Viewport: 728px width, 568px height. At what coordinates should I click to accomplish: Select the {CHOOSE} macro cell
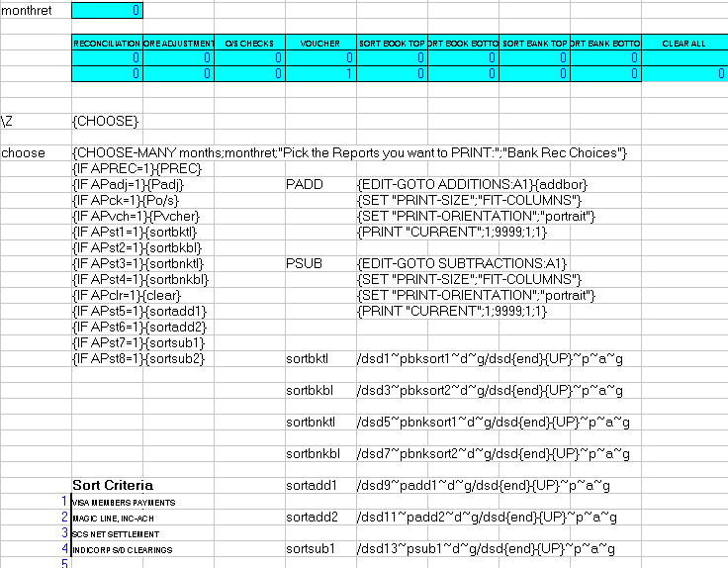(106, 121)
